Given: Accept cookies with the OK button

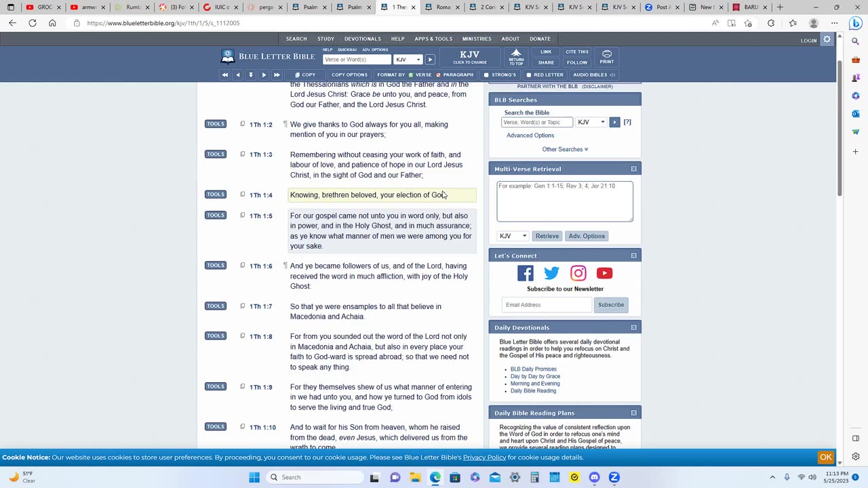Looking at the screenshot, I should point(826,457).
